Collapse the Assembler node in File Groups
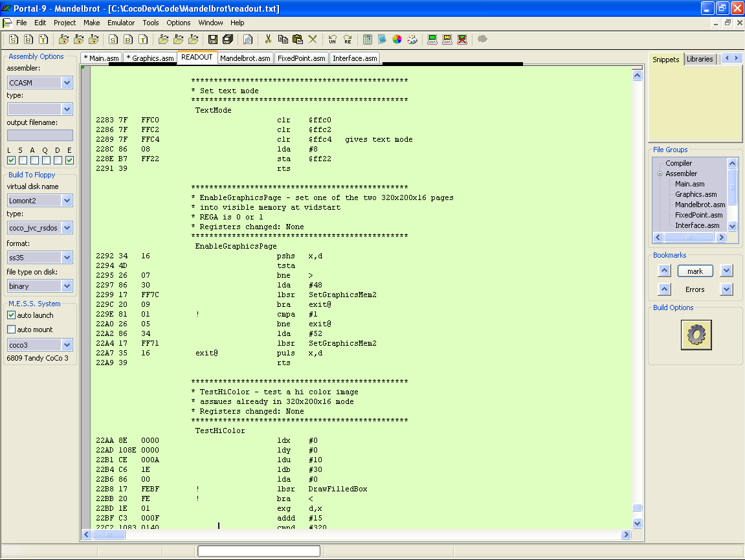Screen dimensions: 745x560 (x=660, y=174)
